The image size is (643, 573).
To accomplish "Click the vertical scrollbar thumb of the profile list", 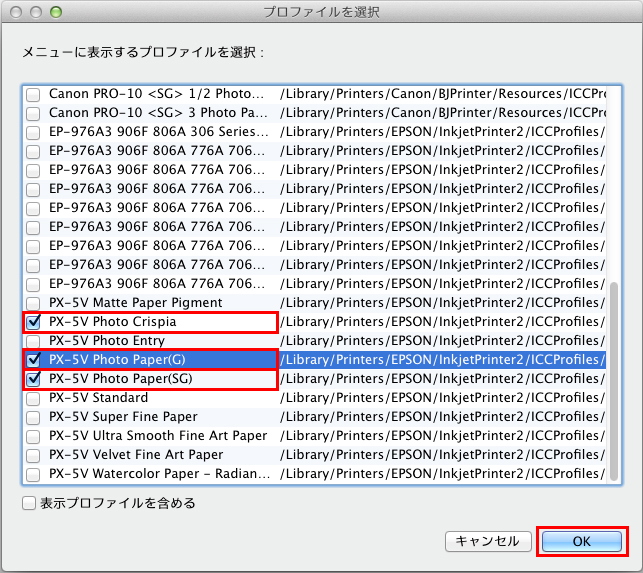I will (x=613, y=381).
